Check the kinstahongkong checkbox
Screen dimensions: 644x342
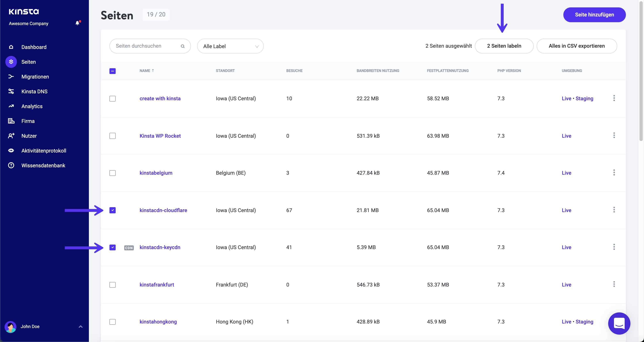coord(113,322)
